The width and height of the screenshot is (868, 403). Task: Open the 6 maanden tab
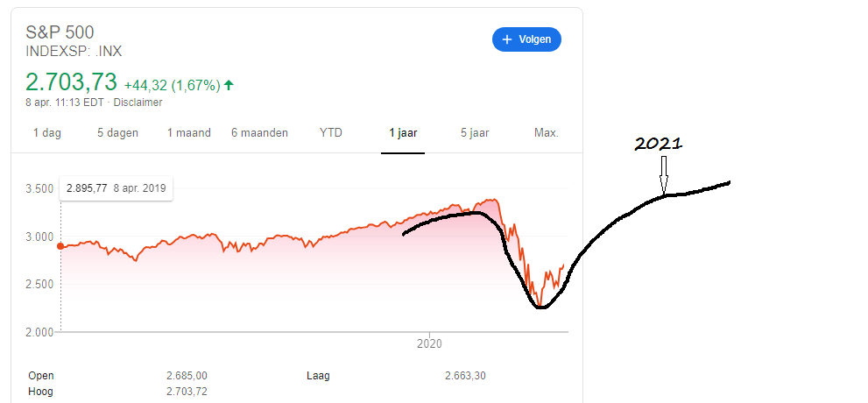260,133
